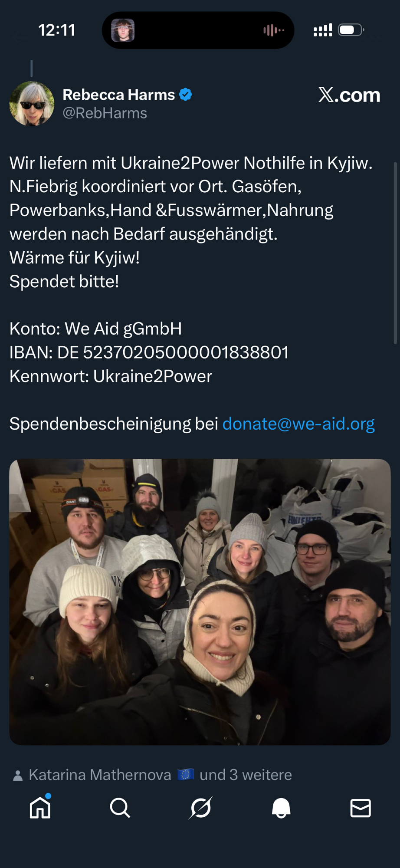400x868 pixels.
Task: Tap the X.com logo
Action: pyautogui.click(x=349, y=95)
